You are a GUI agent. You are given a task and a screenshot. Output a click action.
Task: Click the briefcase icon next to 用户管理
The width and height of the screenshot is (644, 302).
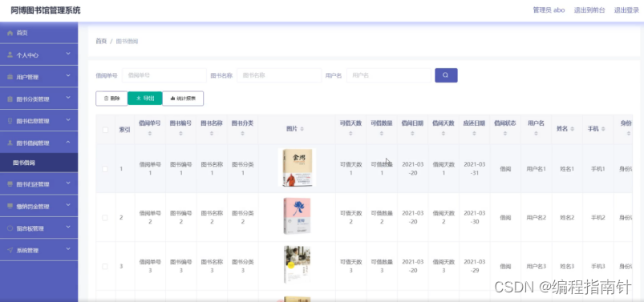pyautogui.click(x=10, y=77)
